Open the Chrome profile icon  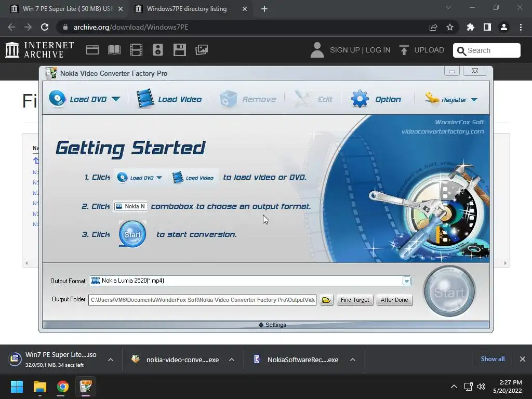point(504,27)
